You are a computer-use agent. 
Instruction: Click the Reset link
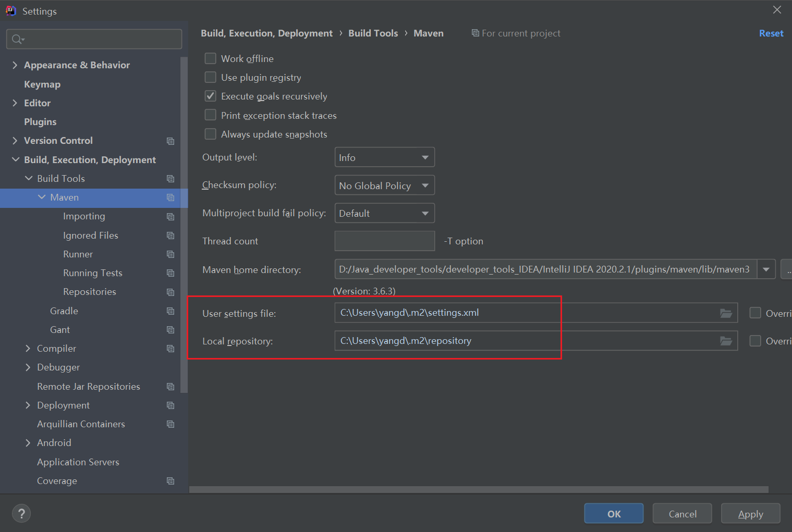point(771,33)
